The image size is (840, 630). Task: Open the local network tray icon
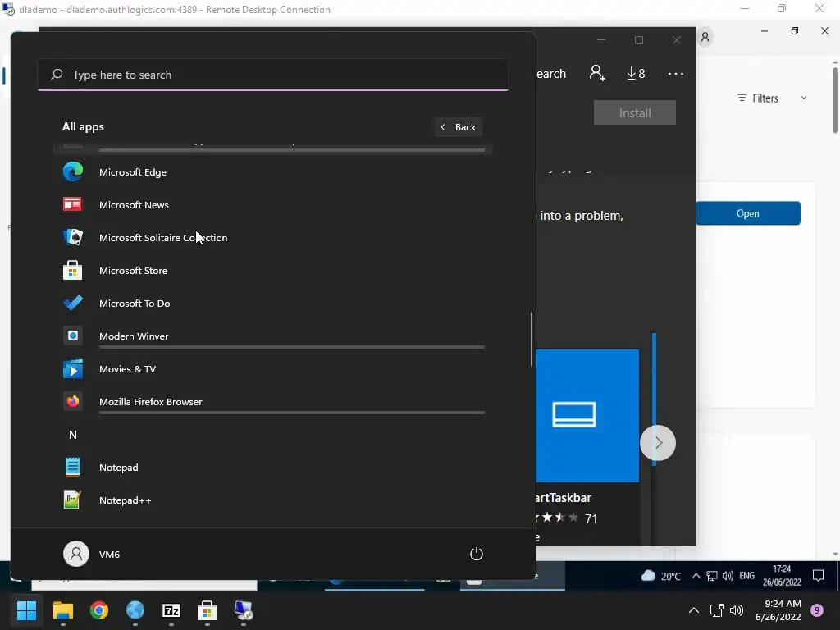tap(716, 610)
